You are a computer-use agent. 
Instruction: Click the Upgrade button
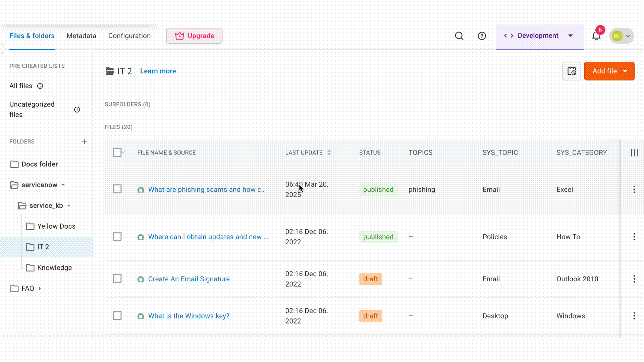point(194,36)
